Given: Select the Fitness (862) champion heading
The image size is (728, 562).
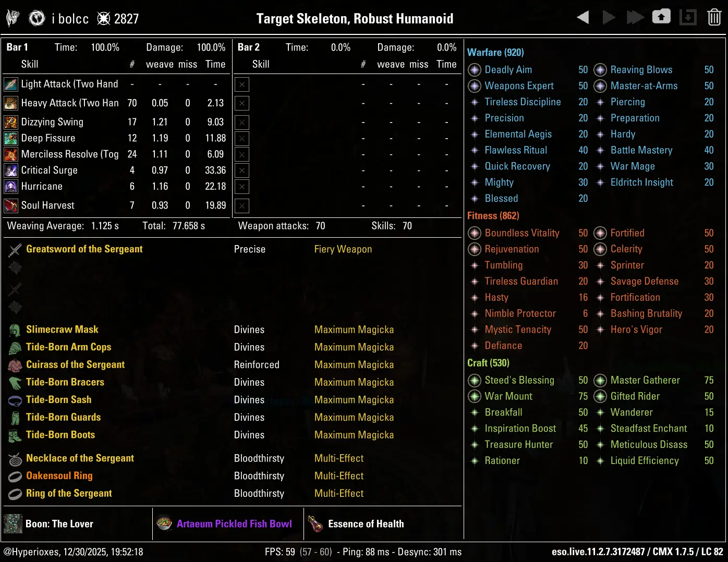Looking at the screenshot, I should click(493, 216).
